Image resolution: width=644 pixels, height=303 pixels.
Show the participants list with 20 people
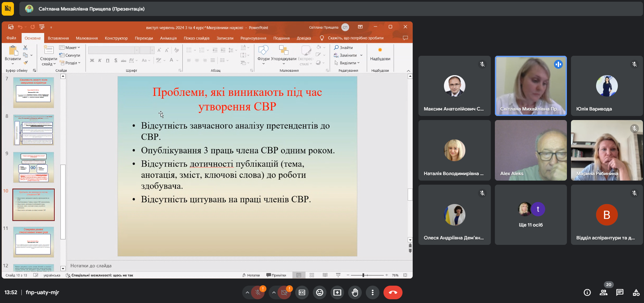(604, 292)
